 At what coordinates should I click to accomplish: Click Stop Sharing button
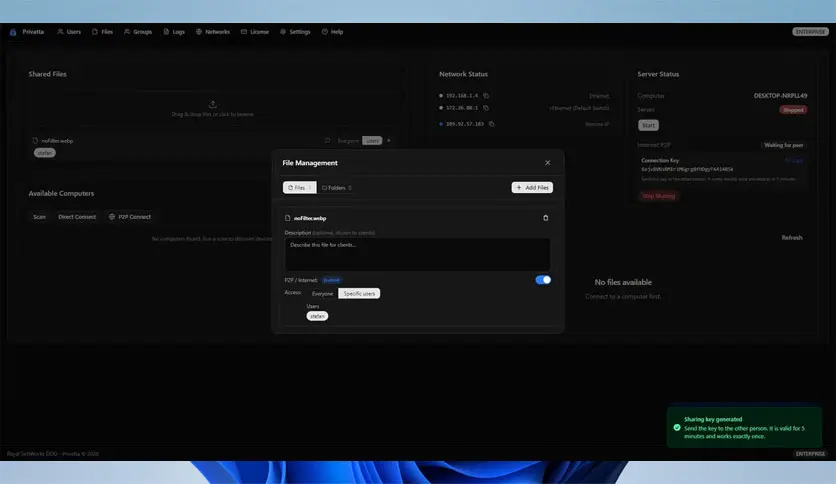coord(658,196)
